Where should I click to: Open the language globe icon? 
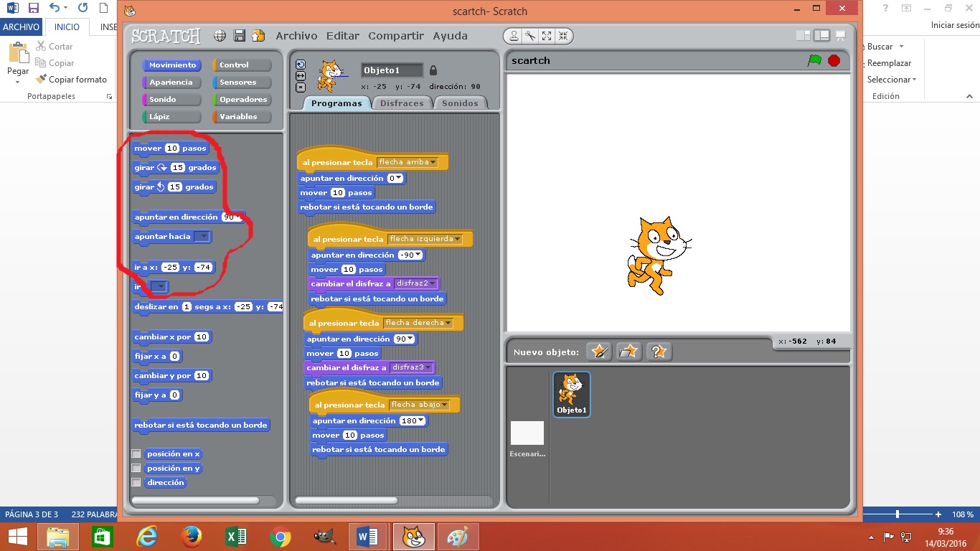[220, 35]
